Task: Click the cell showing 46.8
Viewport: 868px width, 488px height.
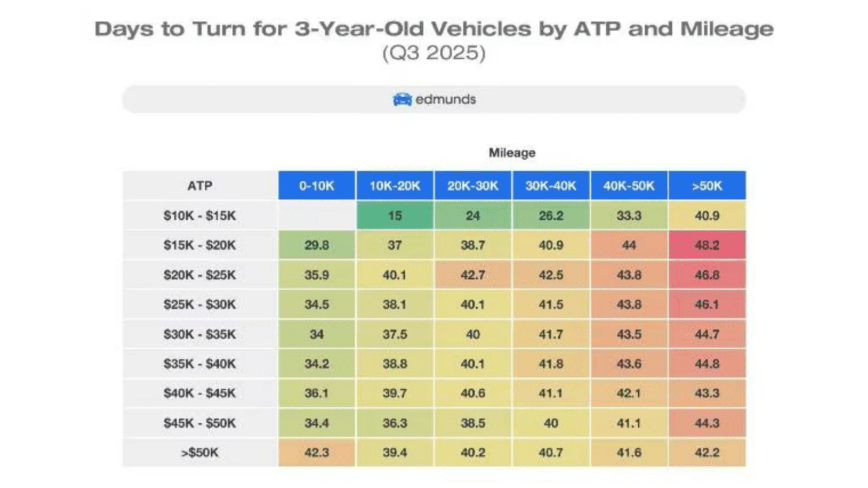Action: 707,275
